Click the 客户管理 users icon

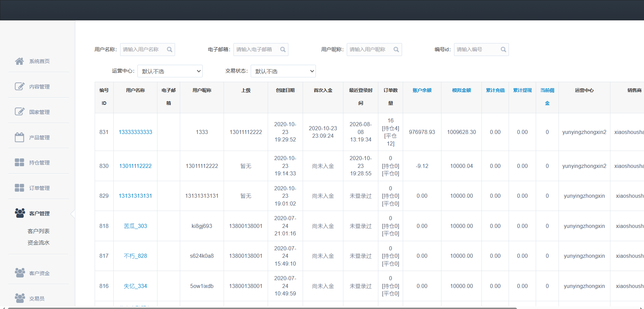point(20,213)
